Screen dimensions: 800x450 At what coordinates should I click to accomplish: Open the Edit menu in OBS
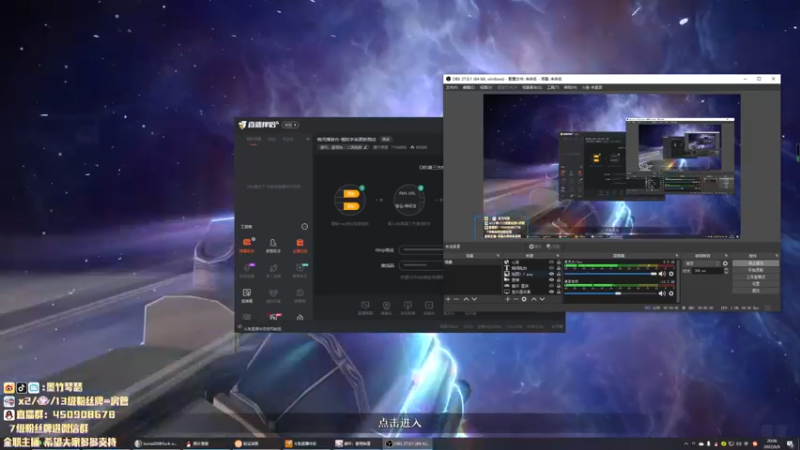click(x=468, y=87)
